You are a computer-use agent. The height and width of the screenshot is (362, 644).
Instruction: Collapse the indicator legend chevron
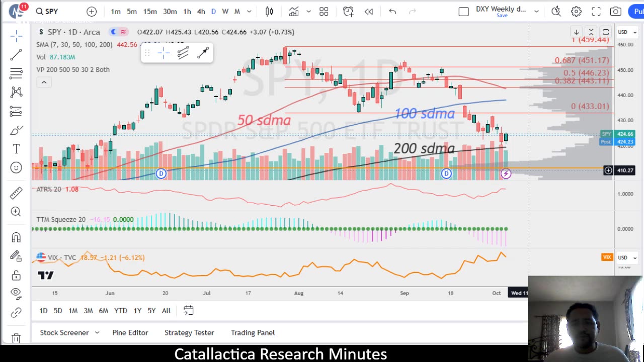44,82
